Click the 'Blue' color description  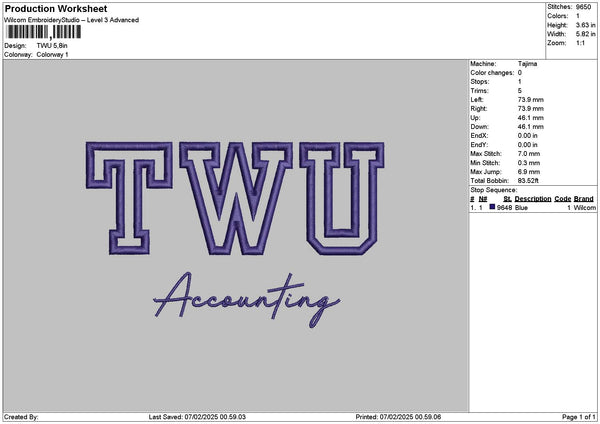[521, 208]
